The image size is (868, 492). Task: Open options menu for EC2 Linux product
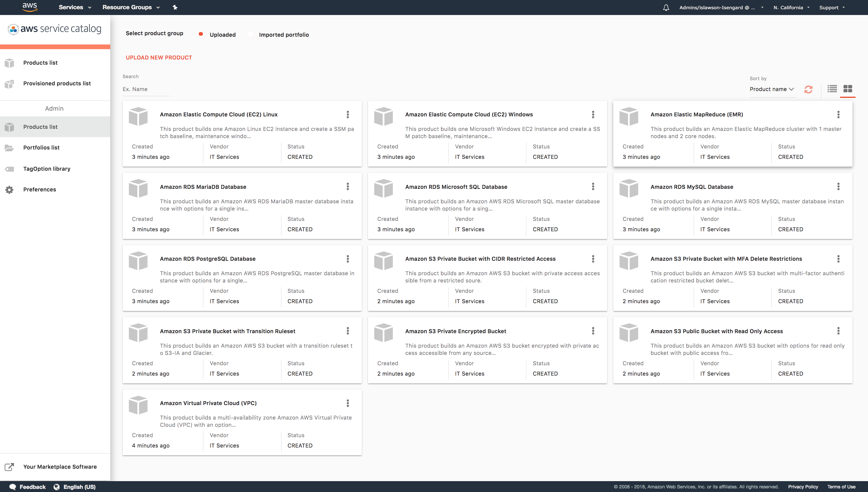(348, 115)
